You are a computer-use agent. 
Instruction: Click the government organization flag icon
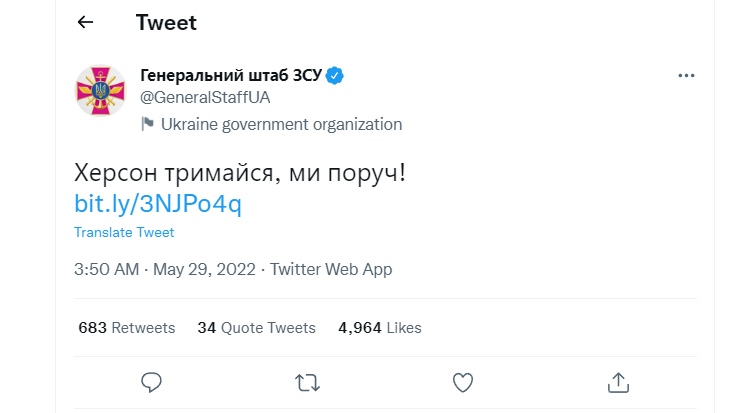(147, 124)
